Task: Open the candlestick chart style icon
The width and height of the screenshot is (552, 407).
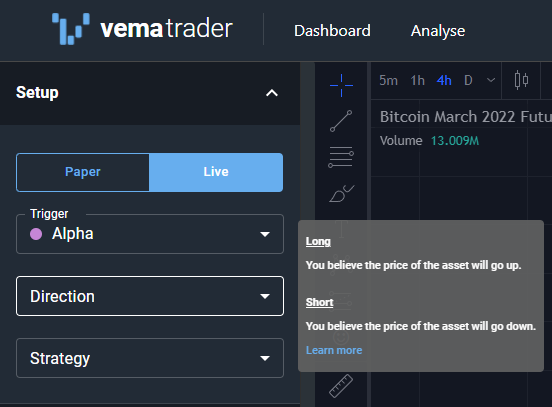Action: (521, 80)
